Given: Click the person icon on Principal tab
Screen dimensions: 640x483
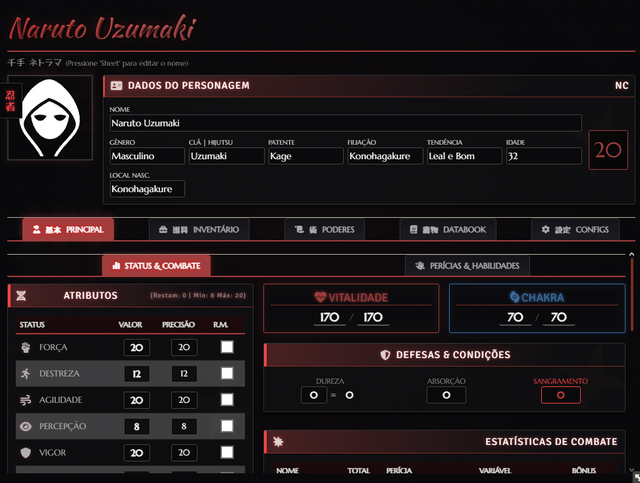Looking at the screenshot, I should click(x=36, y=229).
